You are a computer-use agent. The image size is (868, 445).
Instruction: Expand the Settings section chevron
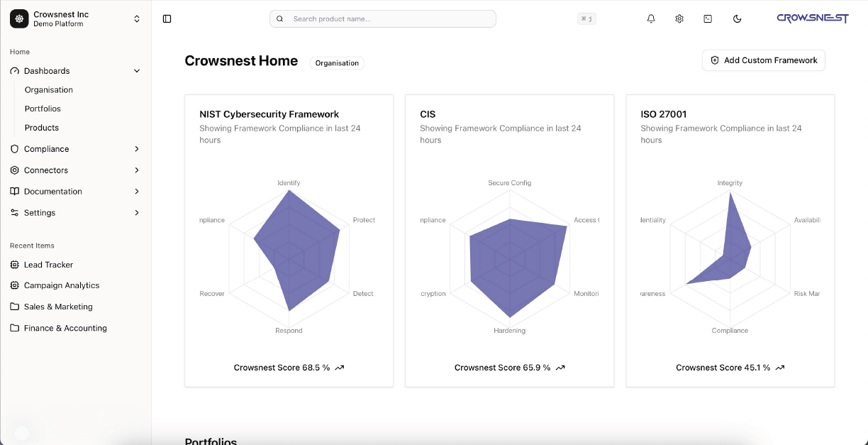pos(137,213)
